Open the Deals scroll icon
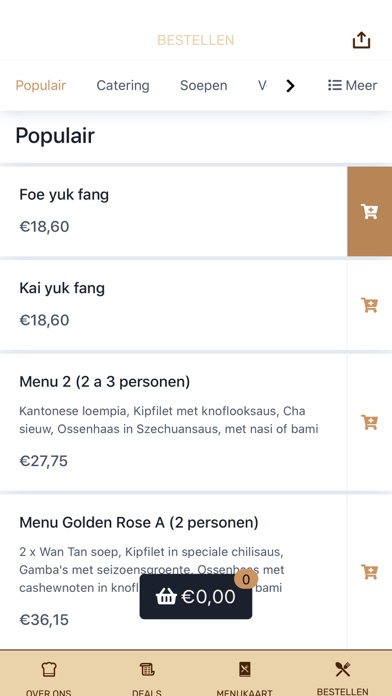 pyautogui.click(x=147, y=669)
